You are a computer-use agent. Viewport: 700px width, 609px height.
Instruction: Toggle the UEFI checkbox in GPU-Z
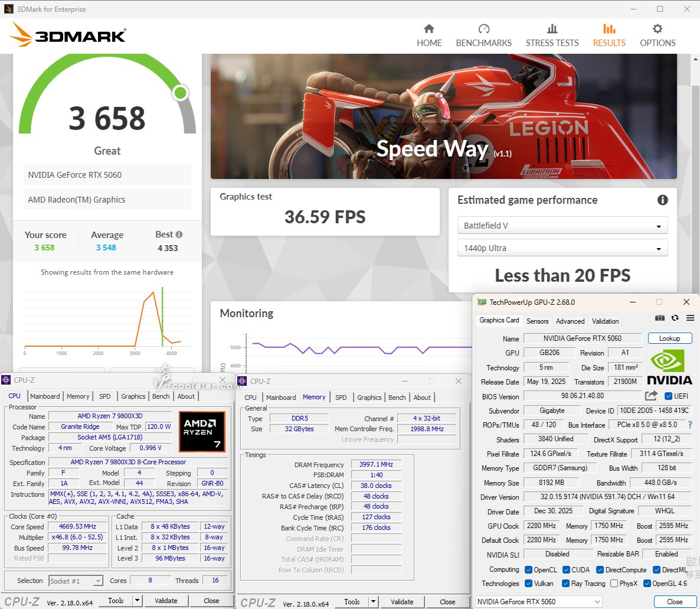[x=668, y=396]
